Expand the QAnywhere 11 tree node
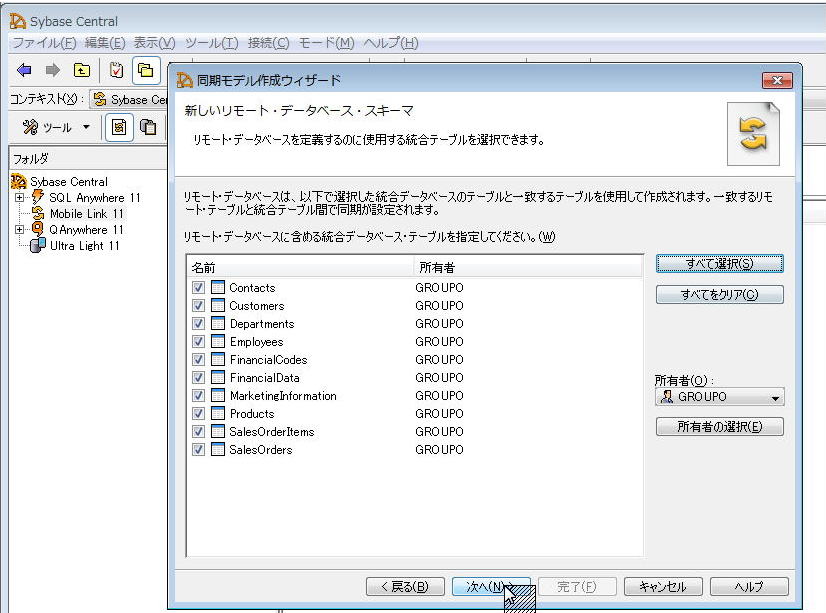Image resolution: width=826 pixels, height=613 pixels. tap(19, 230)
